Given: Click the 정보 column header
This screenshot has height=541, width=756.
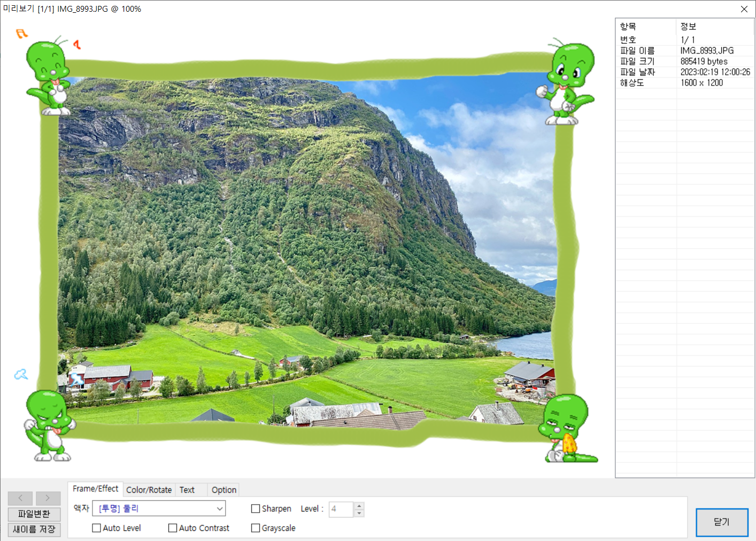Looking at the screenshot, I should coord(715,26).
